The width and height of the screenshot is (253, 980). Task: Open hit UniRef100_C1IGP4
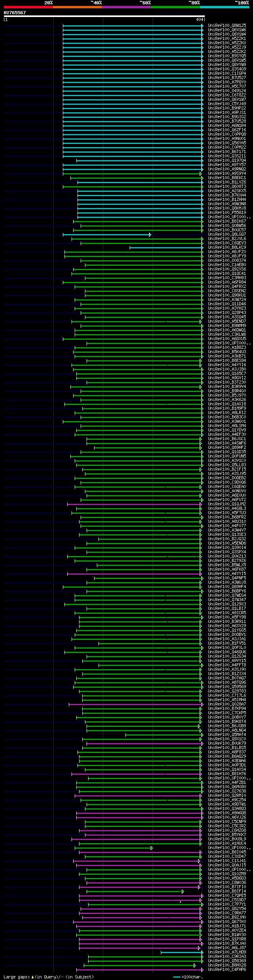click(227, 73)
